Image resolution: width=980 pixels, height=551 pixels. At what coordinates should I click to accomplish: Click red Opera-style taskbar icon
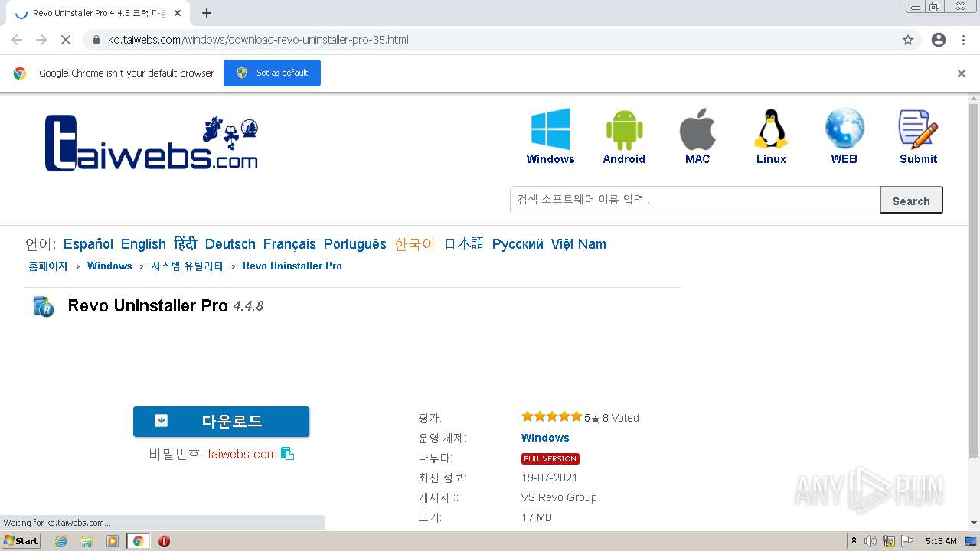[x=164, y=541]
